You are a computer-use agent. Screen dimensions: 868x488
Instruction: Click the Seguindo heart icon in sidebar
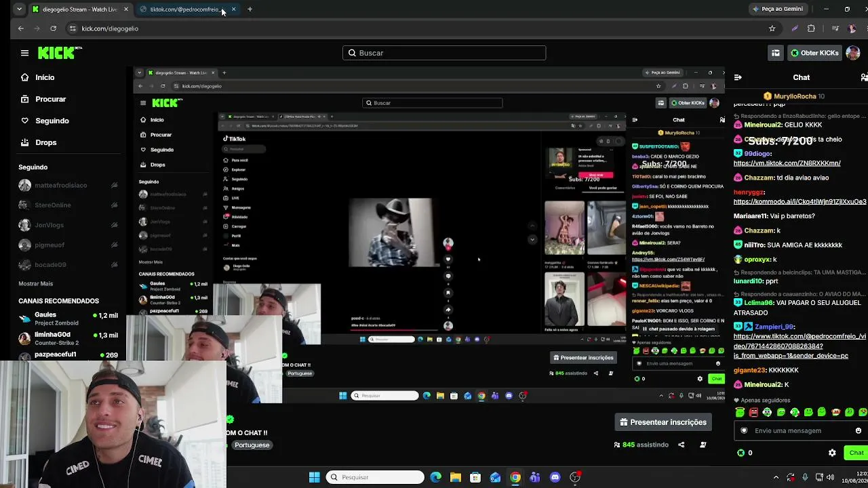coord(25,121)
